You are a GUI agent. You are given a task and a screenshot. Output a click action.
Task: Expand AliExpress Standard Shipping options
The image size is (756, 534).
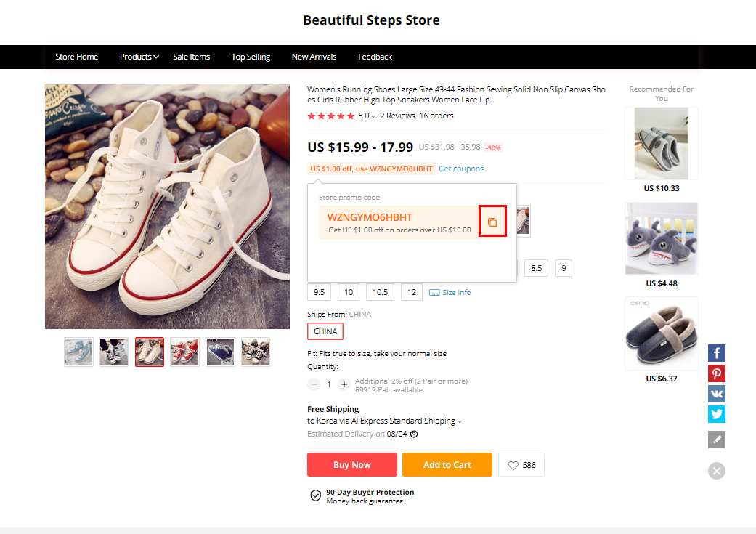pos(460,421)
